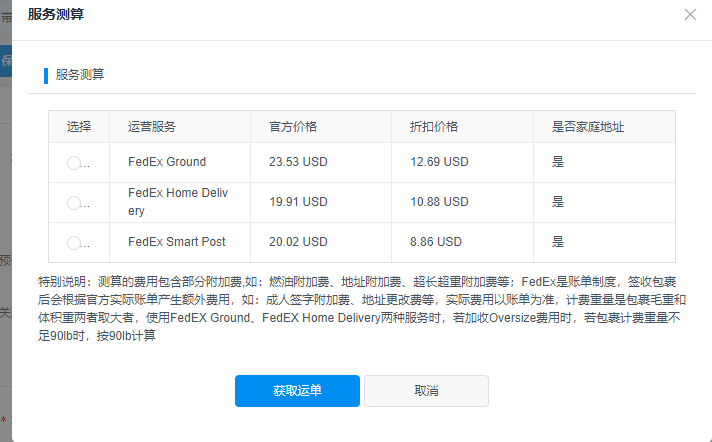This screenshot has width=712, height=442.
Task: Select the FedEx Home Delivery radio button
Action: (x=74, y=203)
